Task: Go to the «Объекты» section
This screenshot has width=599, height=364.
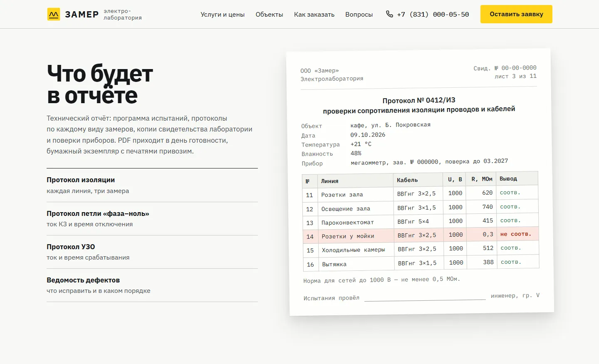Action: coord(269,15)
